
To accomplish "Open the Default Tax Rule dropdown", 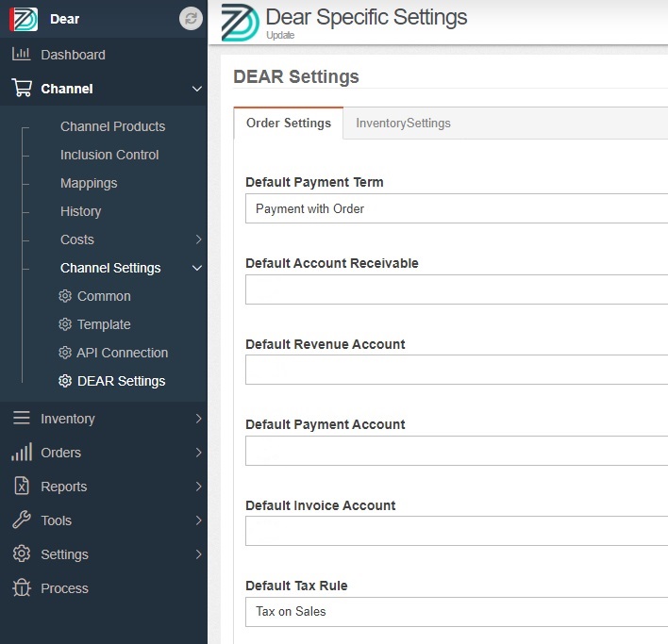I will point(457,611).
